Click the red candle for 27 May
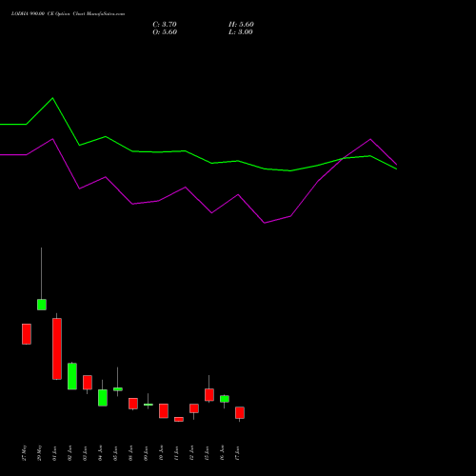The image size is (476, 476). (27, 334)
